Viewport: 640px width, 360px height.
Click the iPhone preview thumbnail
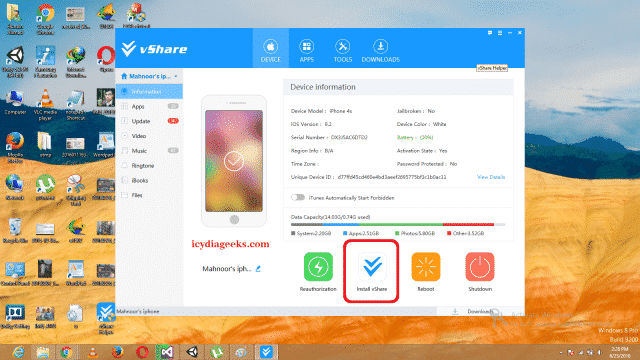point(234,161)
